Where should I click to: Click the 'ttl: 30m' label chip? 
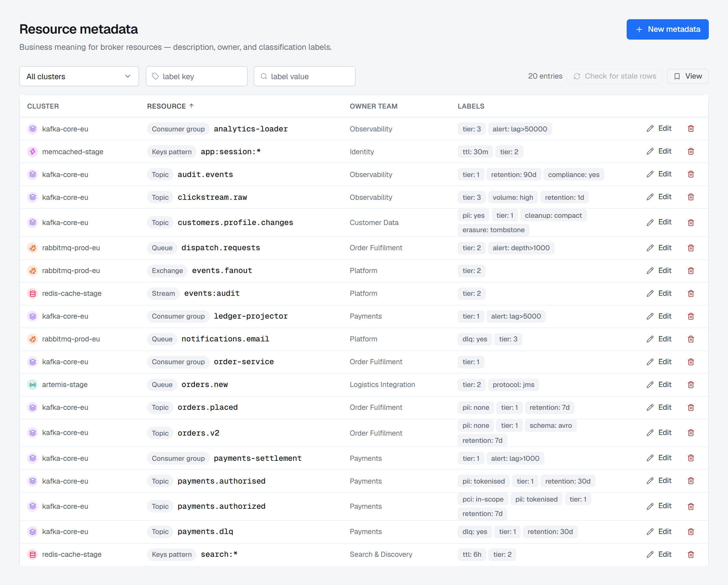click(x=475, y=152)
